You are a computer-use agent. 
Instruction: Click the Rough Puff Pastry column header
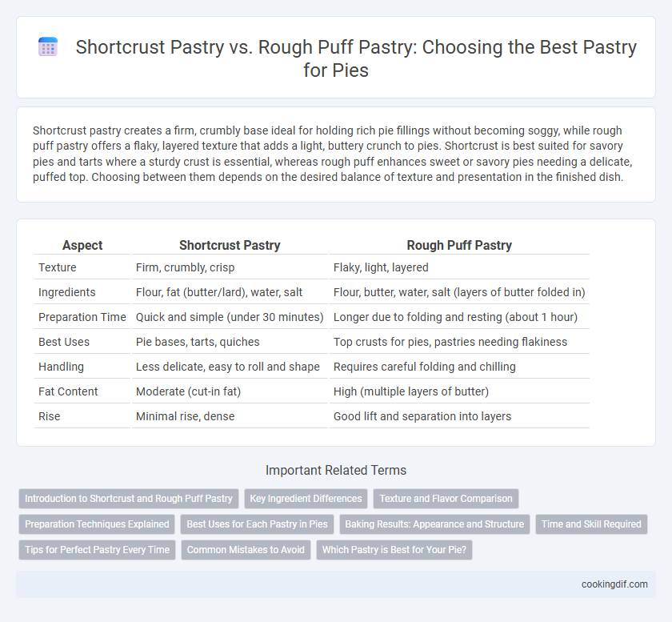coord(459,245)
